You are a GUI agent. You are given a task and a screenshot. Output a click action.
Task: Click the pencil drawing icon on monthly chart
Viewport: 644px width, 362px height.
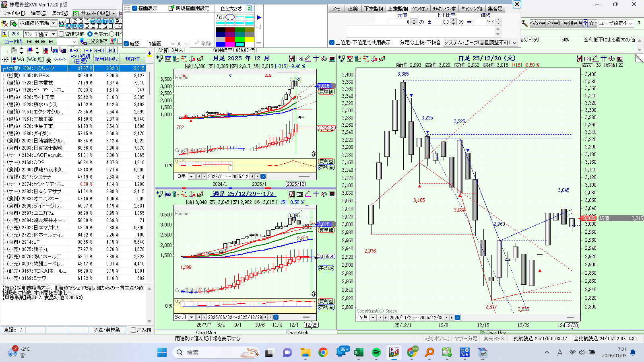tap(308, 59)
